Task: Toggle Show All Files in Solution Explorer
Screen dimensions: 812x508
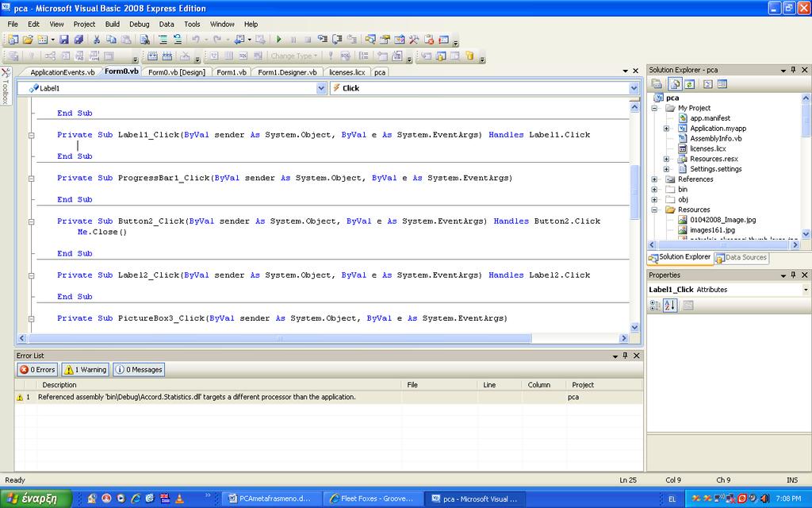Action: coord(675,84)
